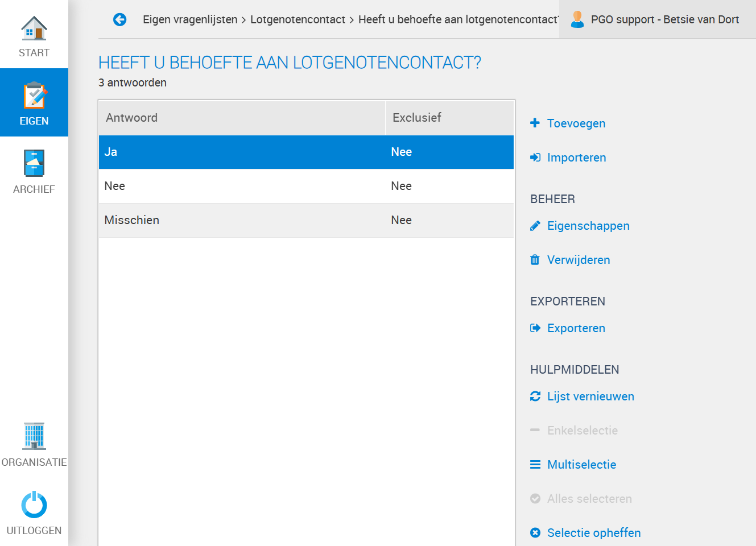Switch to Multiselectie mode
Viewport: 756px width, 546px height.
(x=581, y=465)
